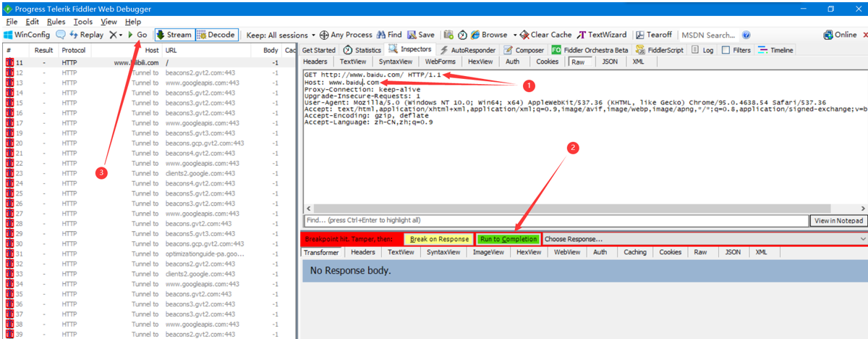The image size is (868, 339).
Task: Click Go to resume breakpoint
Action: (137, 35)
